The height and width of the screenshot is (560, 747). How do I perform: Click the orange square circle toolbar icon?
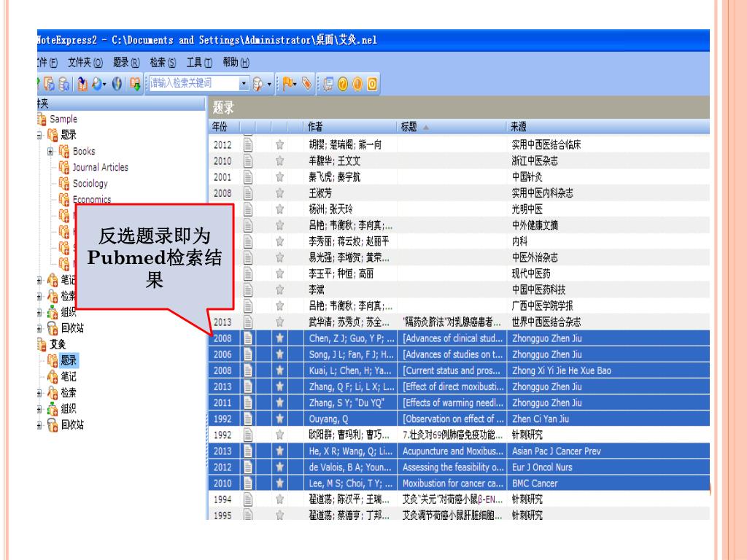coord(372,84)
